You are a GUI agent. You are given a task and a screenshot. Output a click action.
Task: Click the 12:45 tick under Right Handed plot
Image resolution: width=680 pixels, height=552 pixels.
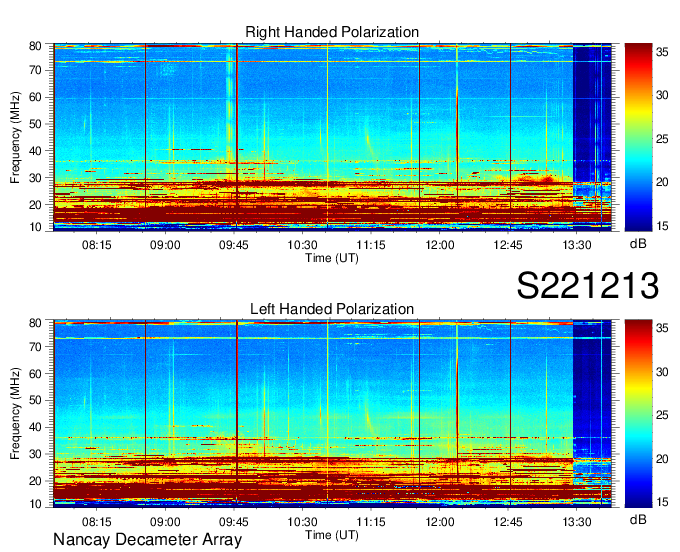(x=508, y=245)
